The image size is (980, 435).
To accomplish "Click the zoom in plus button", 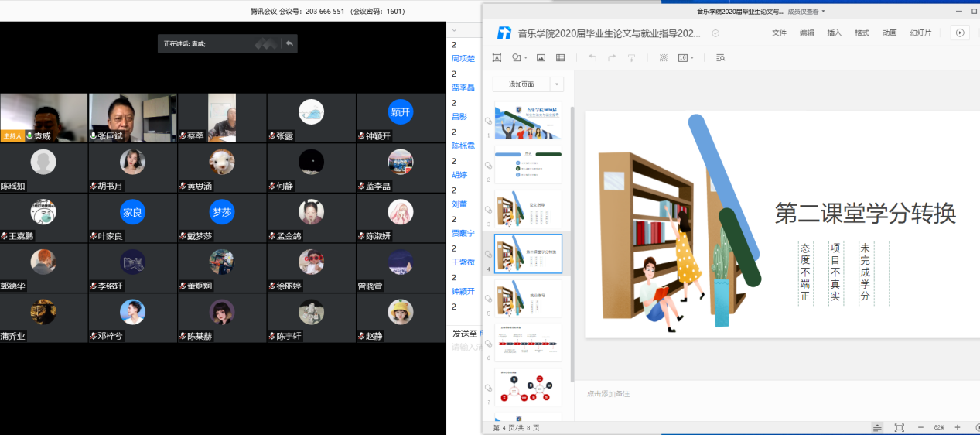I will tap(958, 427).
